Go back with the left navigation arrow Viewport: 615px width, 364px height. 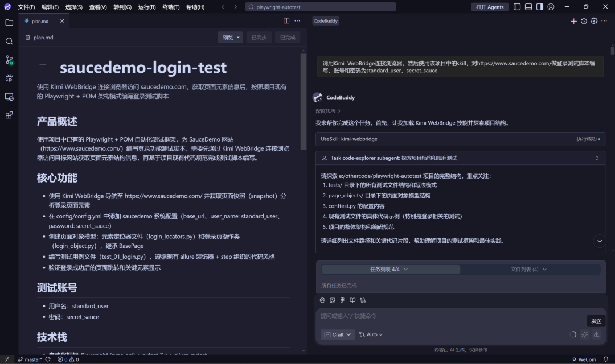point(223,7)
